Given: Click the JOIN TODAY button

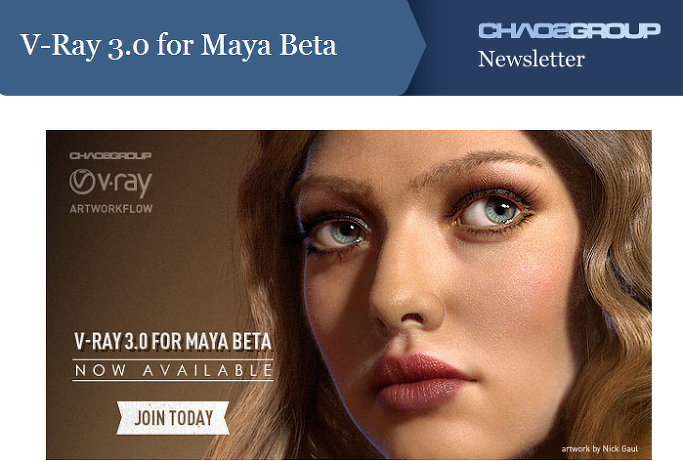Looking at the screenshot, I should click(x=173, y=418).
